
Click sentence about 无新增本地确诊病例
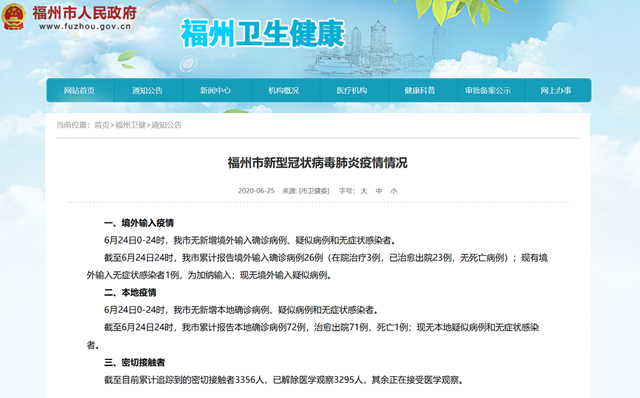[241, 310]
